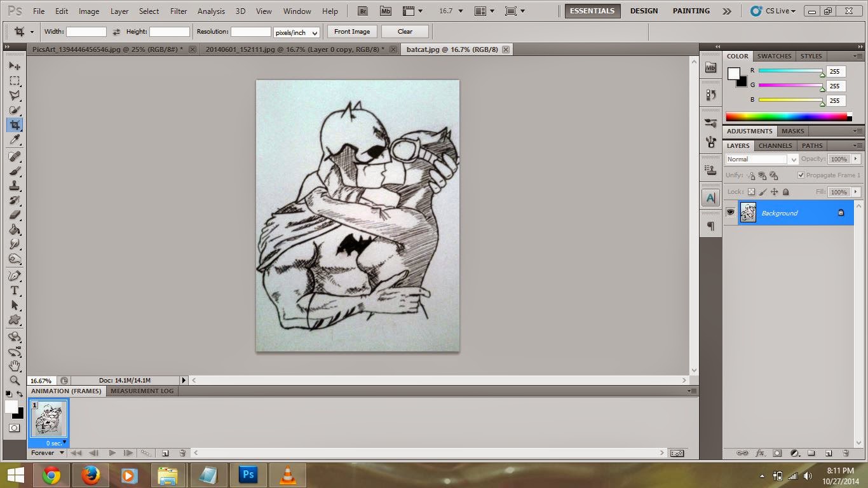The image size is (868, 488).
Task: Click the Front Image button
Action: click(x=352, y=32)
